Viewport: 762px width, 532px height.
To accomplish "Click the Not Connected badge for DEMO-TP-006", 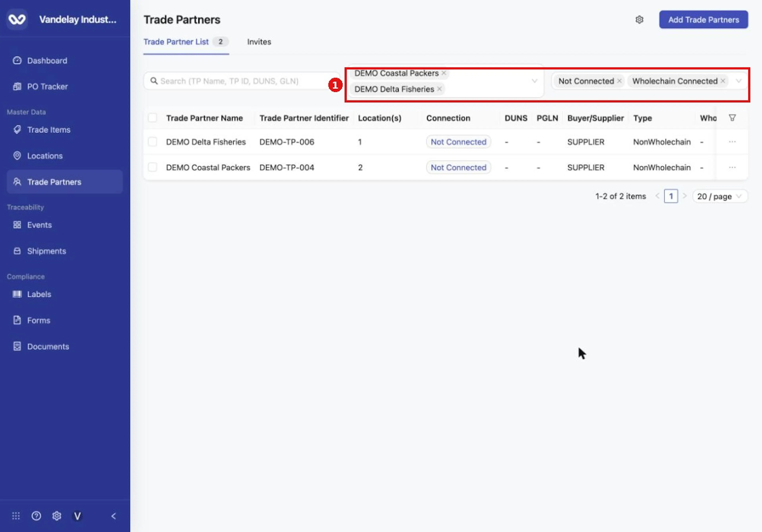I will click(x=458, y=142).
